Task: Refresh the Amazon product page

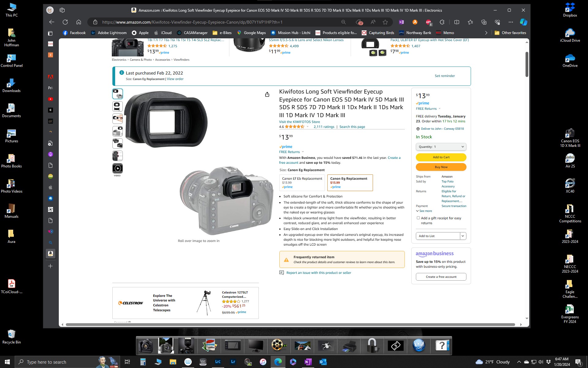Action: tap(65, 22)
